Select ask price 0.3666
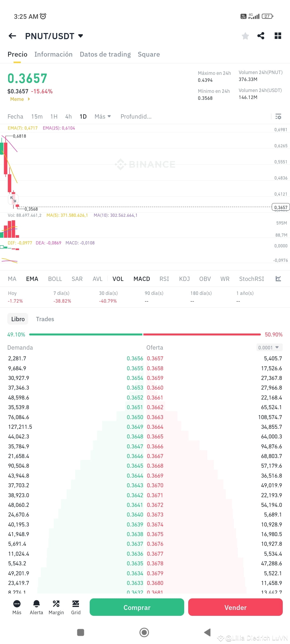 [155, 446]
